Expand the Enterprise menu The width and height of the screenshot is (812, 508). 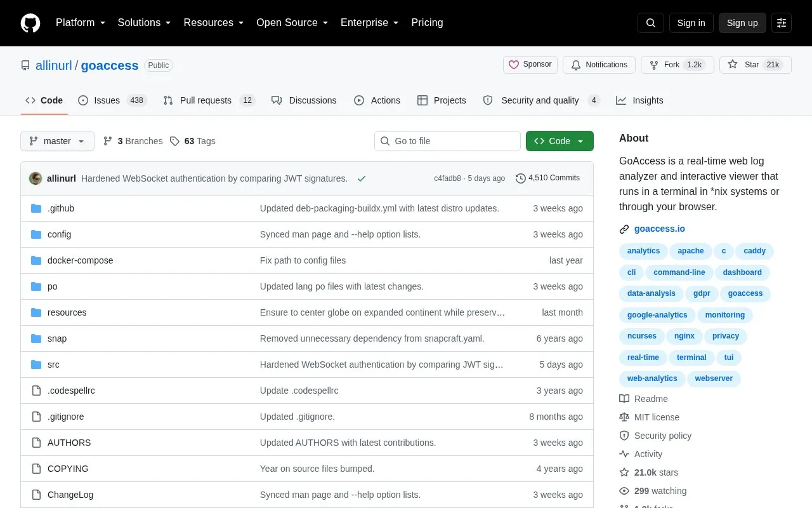(369, 23)
